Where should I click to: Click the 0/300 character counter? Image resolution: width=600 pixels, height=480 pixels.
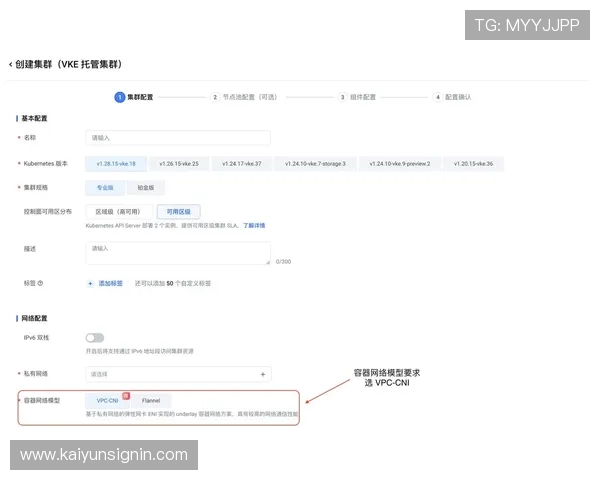(283, 262)
